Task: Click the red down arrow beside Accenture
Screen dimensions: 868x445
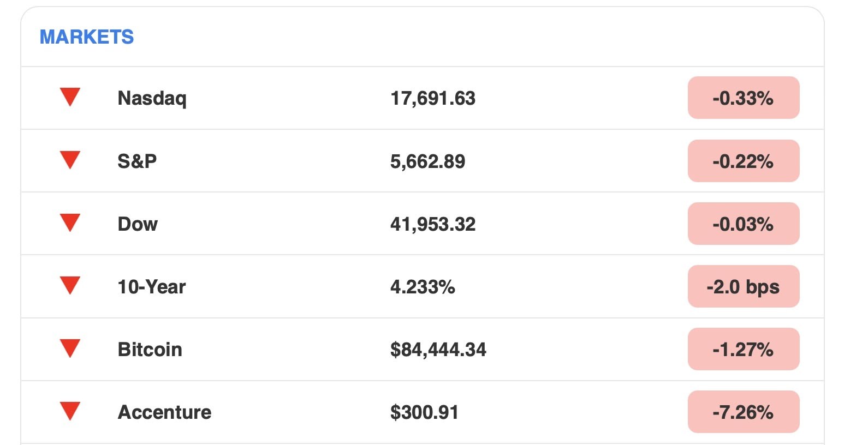Action: point(70,410)
